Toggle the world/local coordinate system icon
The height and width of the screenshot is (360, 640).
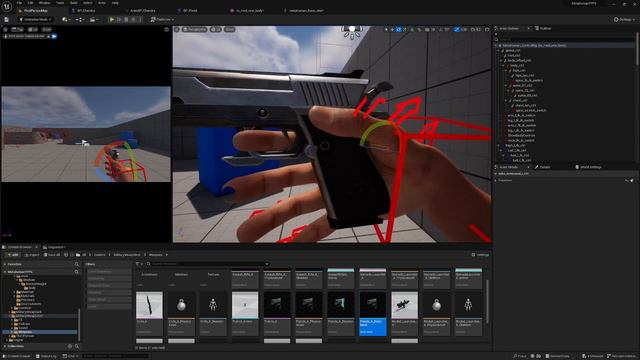pyautogui.click(x=412, y=29)
